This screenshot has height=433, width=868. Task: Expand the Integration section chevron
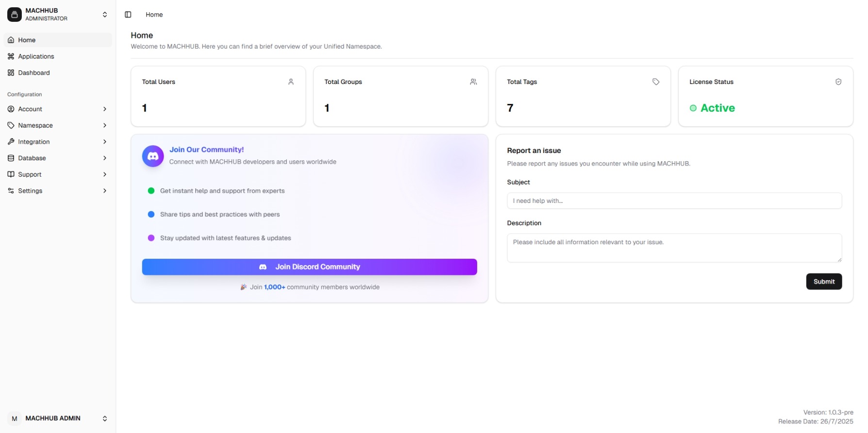105,142
